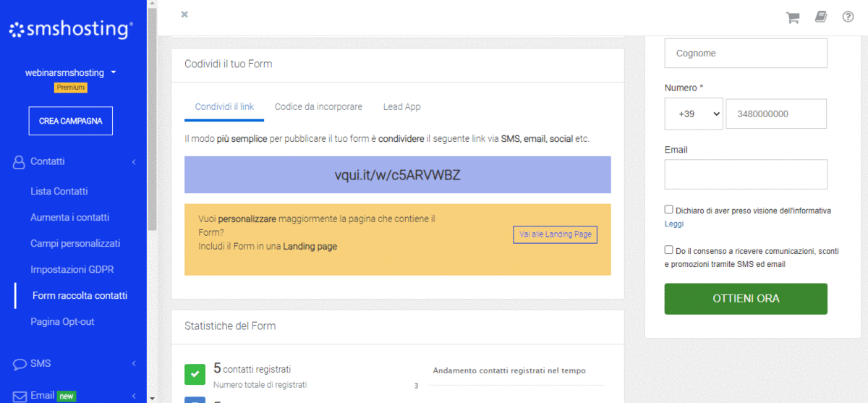Click the Email 'new' badge
The image size is (868, 403).
coord(67,396)
